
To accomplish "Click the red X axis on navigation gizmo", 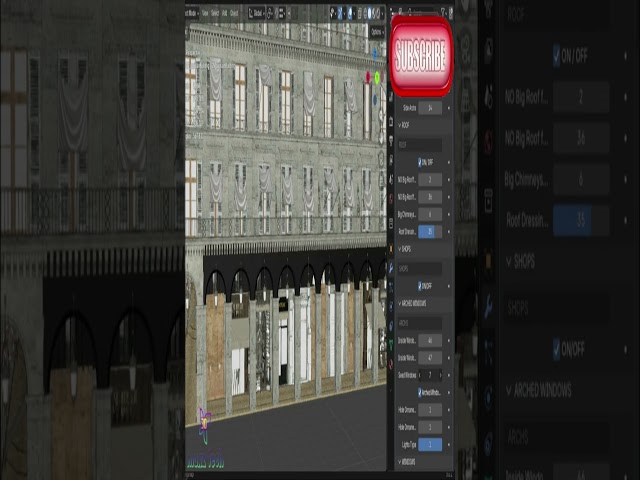I will [x=368, y=77].
